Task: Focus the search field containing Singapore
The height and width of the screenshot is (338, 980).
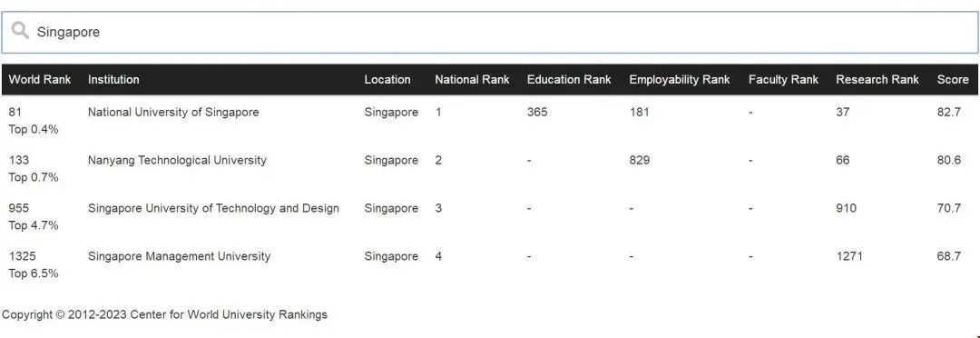Action: [x=489, y=32]
